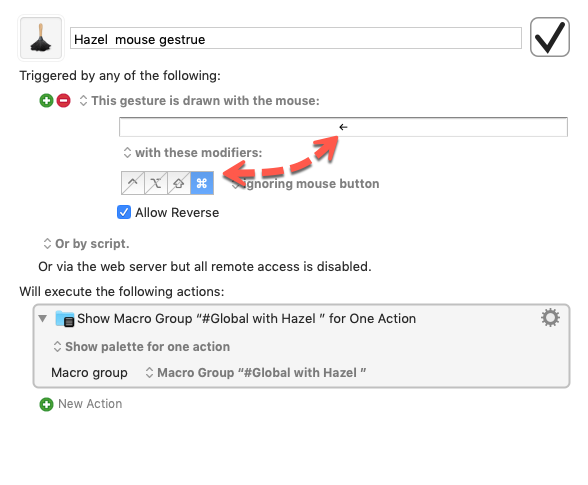The height and width of the screenshot is (485, 588).
Task: Edit the macro name field 'Hazel mouse gestrue'
Action: tap(296, 38)
